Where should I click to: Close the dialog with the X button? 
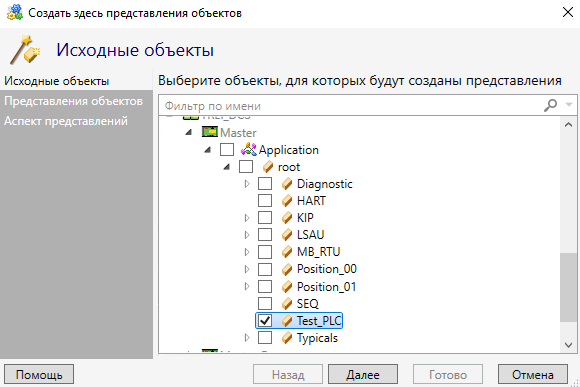tap(567, 12)
